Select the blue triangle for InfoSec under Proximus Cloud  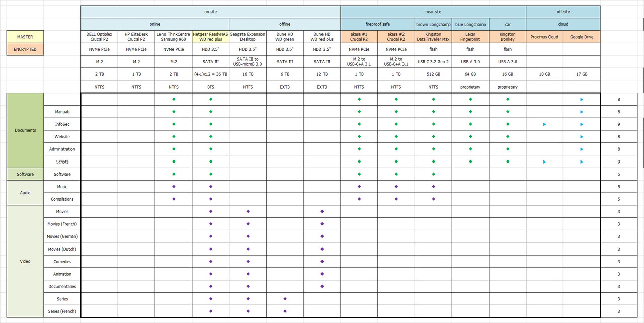click(x=544, y=124)
